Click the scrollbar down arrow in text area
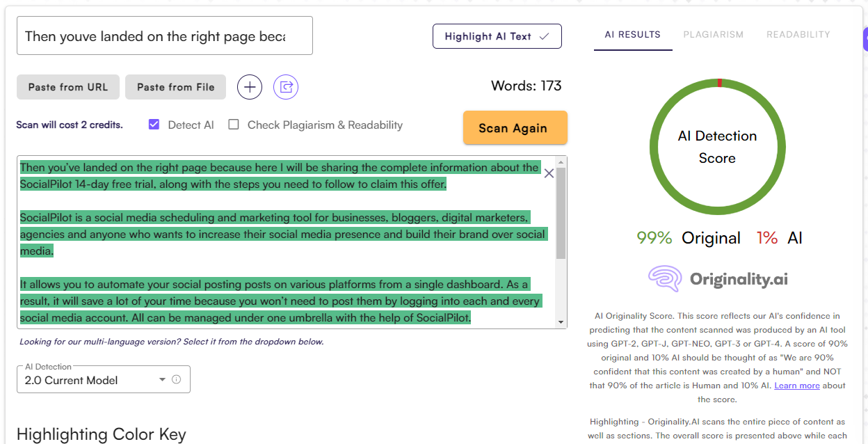Viewport: 868px width, 444px height. click(x=561, y=322)
